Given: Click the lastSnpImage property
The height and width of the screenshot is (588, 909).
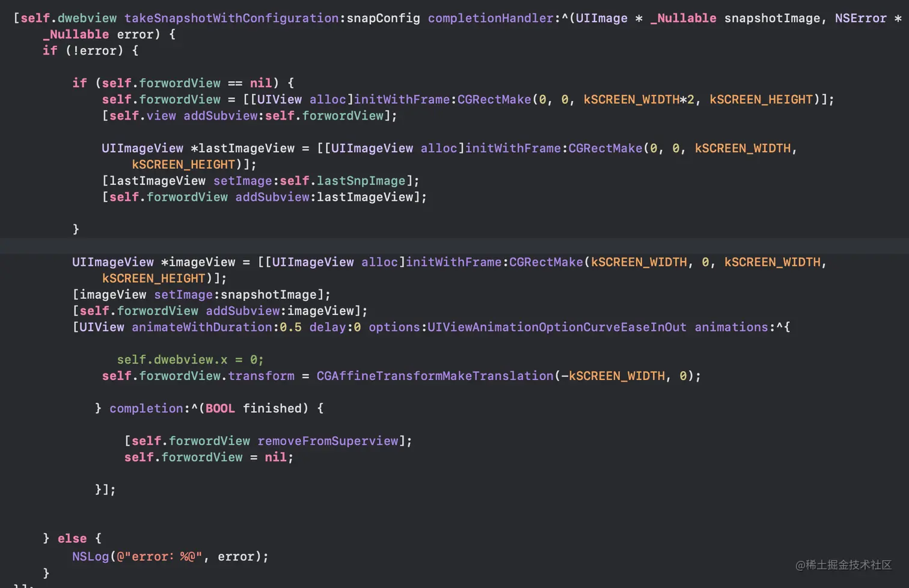Looking at the screenshot, I should click(361, 180).
